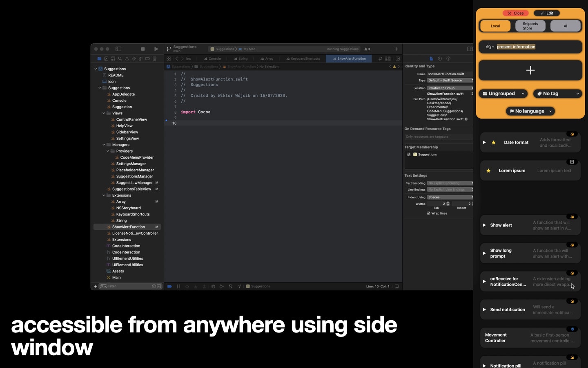Select the Array editor tab
Image resolution: width=588 pixels, height=368 pixels.
pyautogui.click(x=267, y=59)
